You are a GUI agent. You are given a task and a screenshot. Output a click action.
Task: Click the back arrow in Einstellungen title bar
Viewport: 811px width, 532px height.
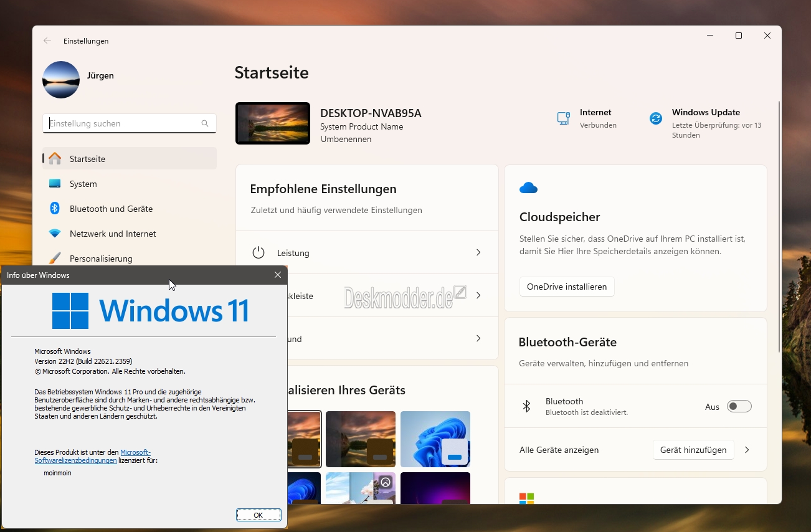[x=47, y=40]
